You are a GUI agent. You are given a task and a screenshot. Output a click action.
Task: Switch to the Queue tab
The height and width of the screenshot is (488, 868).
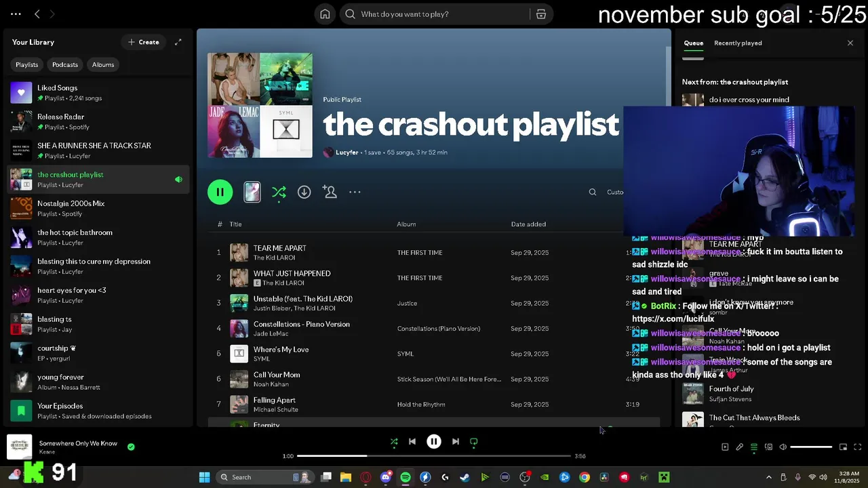tap(693, 43)
